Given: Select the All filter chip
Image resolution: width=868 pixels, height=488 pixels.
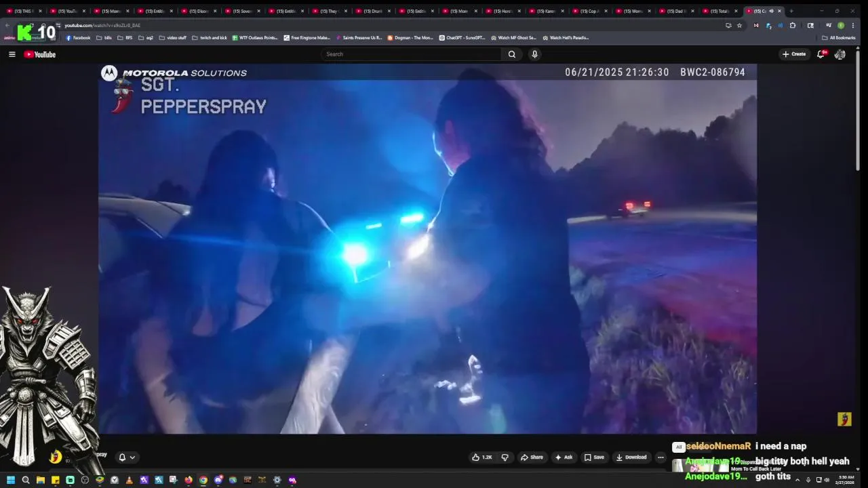Looking at the screenshot, I should 678,447.
